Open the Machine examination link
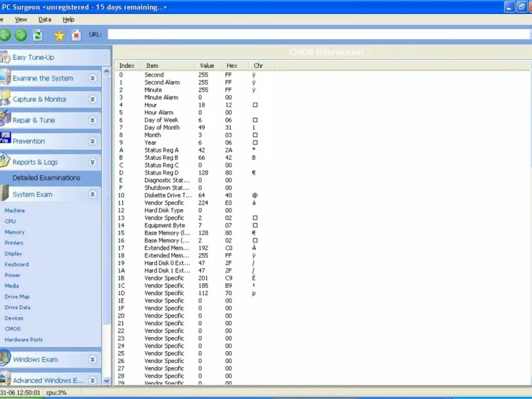 15,211
